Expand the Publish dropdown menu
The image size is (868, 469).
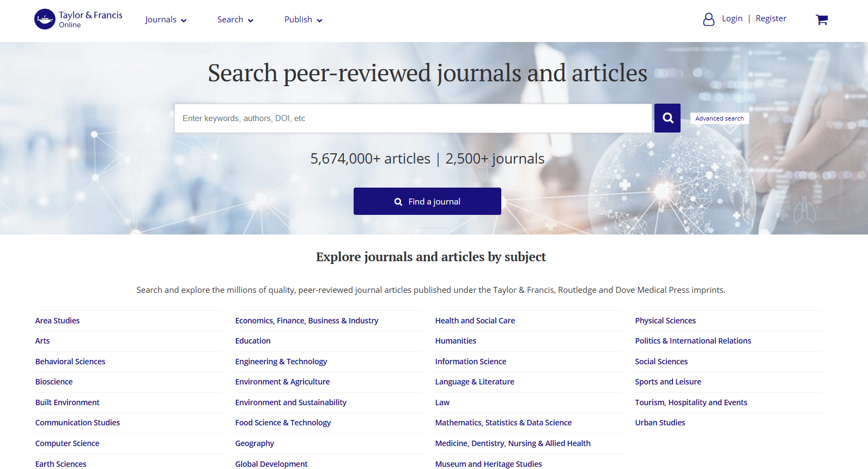click(304, 20)
